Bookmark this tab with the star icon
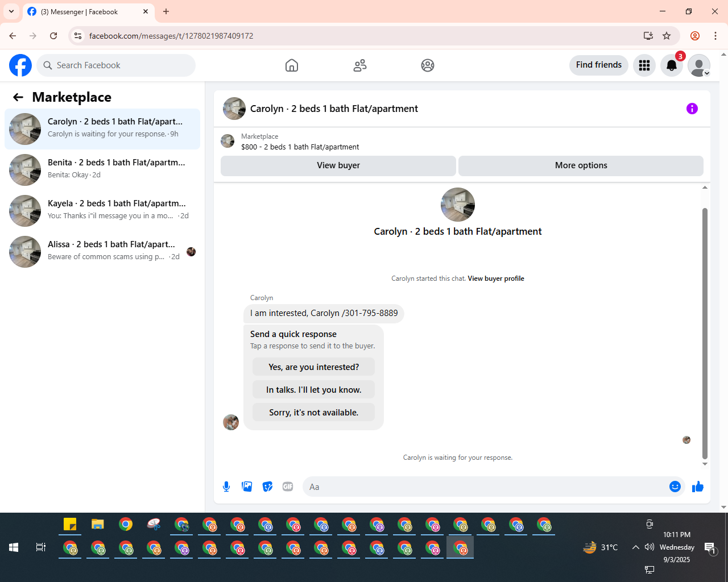Viewport: 728px width, 582px height. tap(667, 36)
